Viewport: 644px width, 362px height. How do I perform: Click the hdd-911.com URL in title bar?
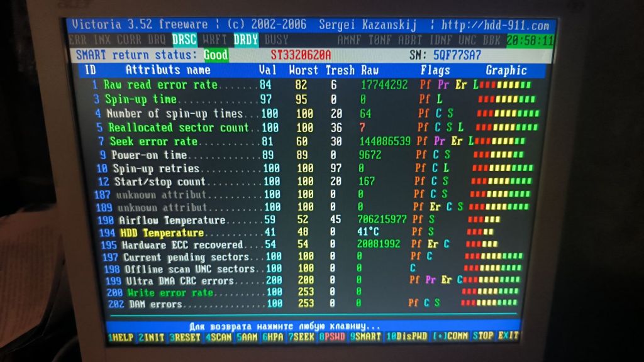[495, 25]
